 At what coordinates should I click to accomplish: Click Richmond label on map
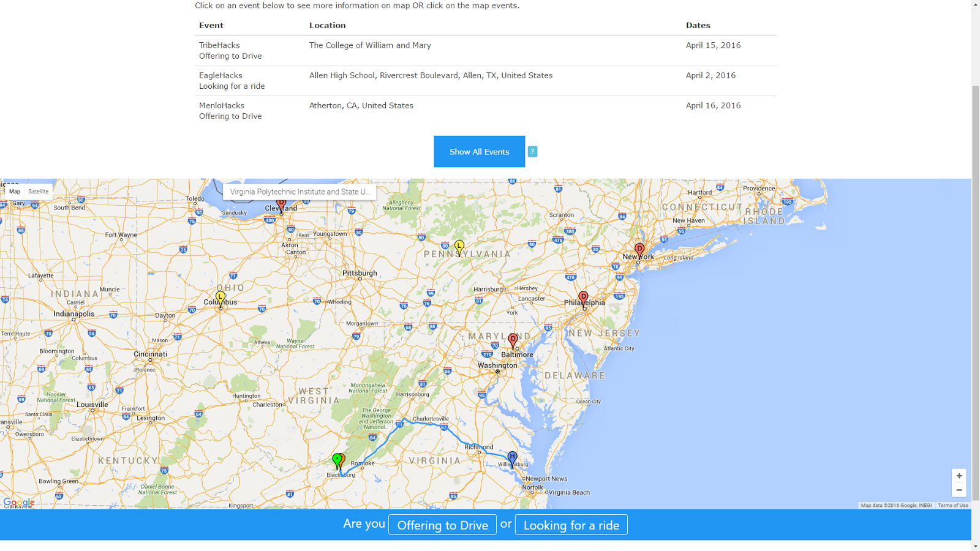(x=479, y=447)
